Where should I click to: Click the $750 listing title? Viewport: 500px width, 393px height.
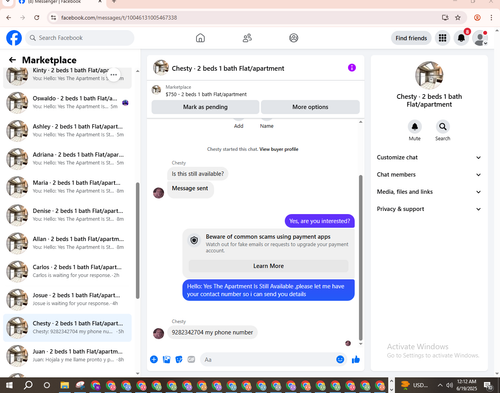click(206, 94)
